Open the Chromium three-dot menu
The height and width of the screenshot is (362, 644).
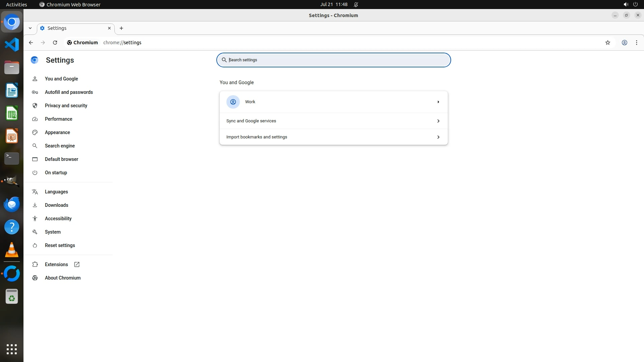point(636,43)
